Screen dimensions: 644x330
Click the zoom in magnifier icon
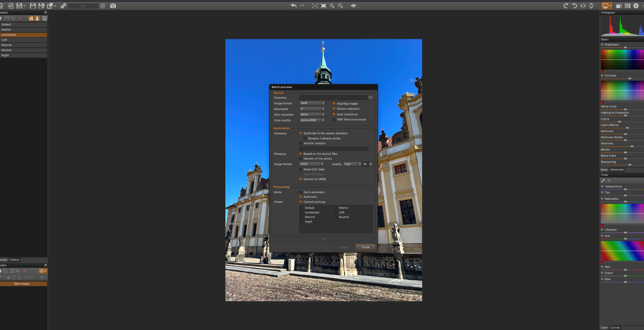332,6
